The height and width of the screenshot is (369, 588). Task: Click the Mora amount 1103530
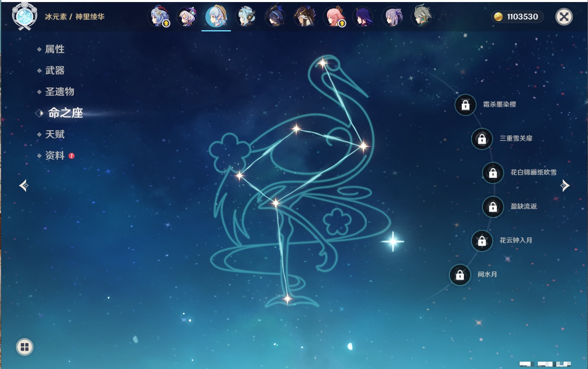click(522, 17)
